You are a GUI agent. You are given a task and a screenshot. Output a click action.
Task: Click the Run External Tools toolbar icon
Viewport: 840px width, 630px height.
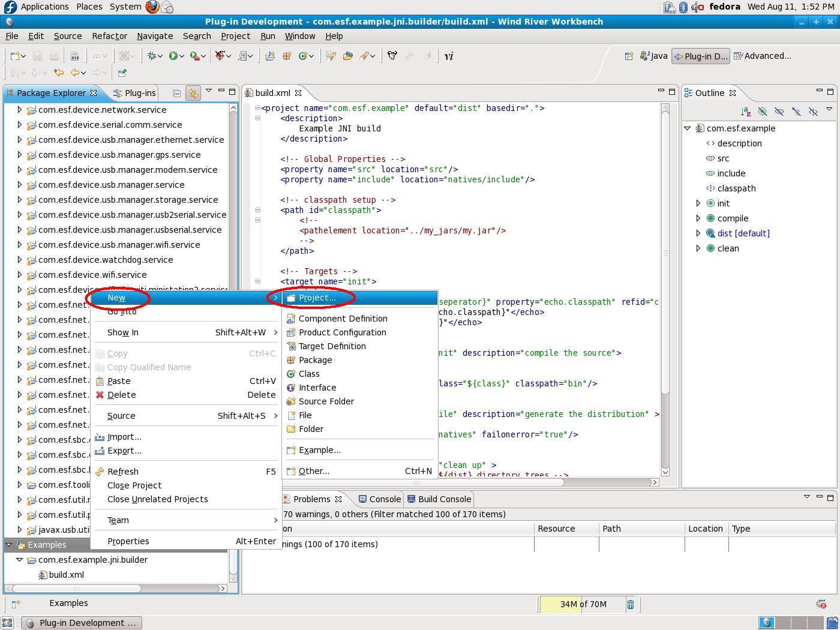click(x=194, y=56)
